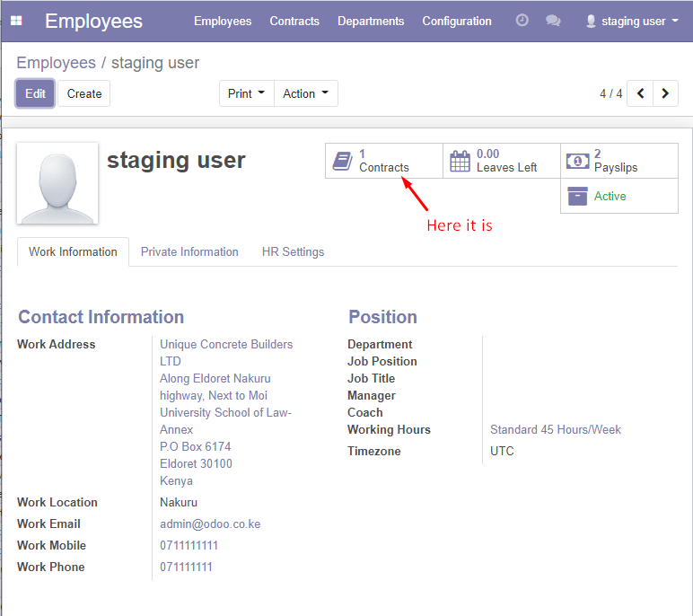The image size is (693, 616).
Task: Click the Edit button
Action: coord(35,93)
